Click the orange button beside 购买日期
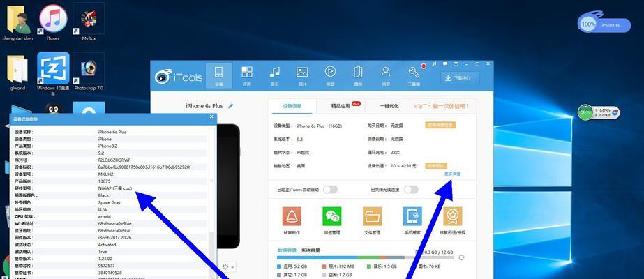Viewport: 644px width, 279px height. coord(440,125)
